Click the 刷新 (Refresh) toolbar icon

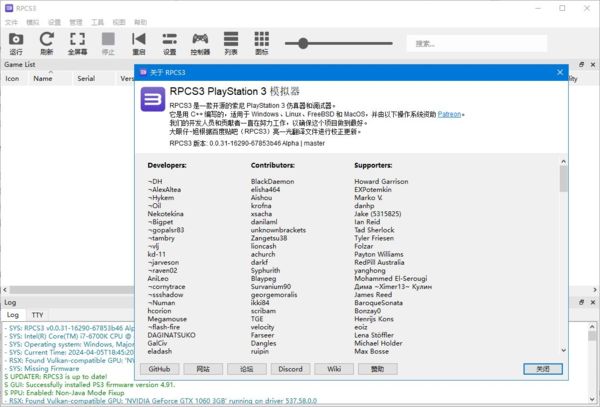[46, 43]
